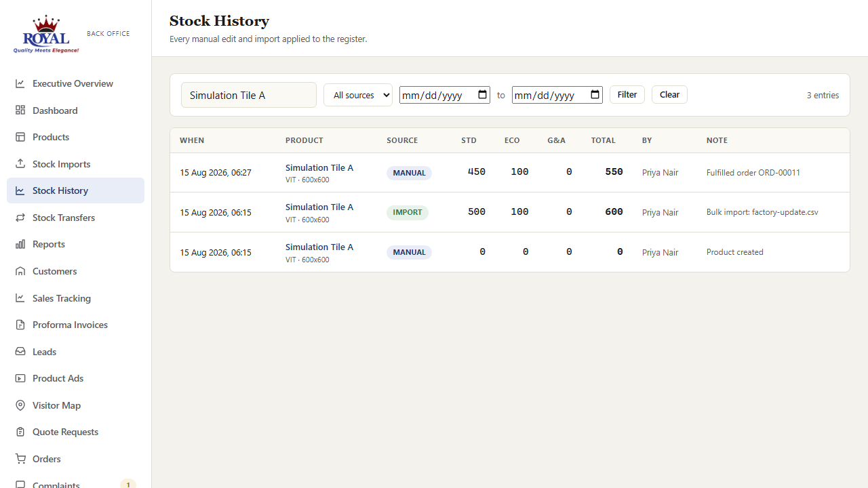Click Priya Nair in the import row
The image size is (868, 488).
coord(660,212)
